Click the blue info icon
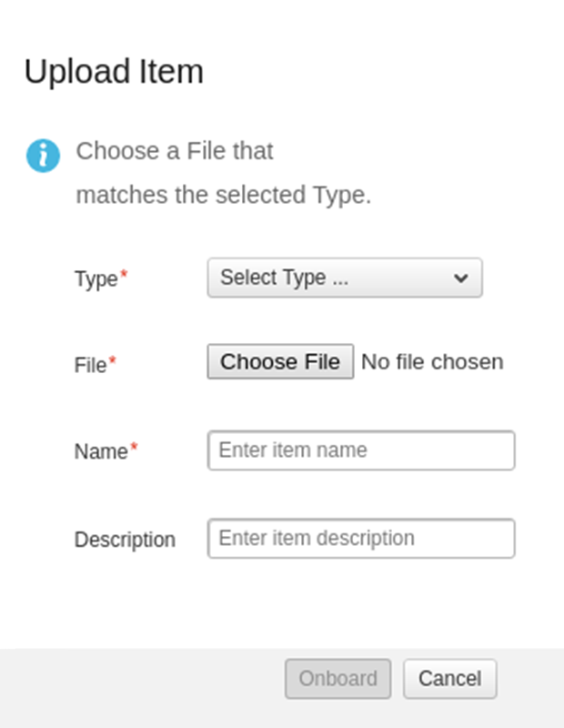564x728 pixels. point(43,156)
